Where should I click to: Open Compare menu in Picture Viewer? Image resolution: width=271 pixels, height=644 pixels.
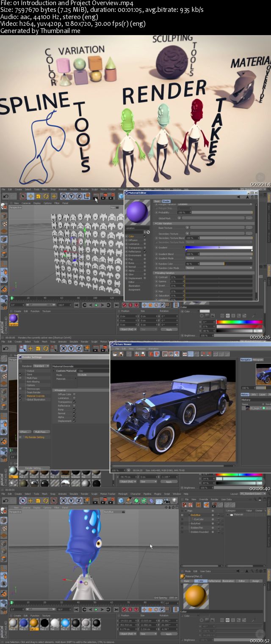[141, 349]
